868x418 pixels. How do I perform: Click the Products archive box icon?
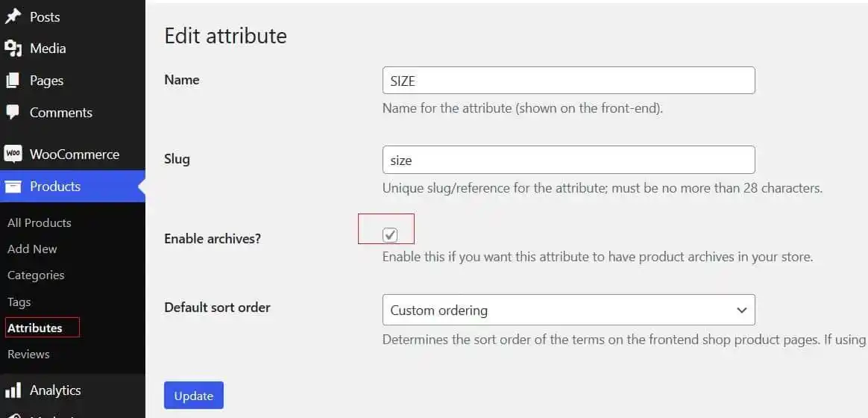(13, 187)
